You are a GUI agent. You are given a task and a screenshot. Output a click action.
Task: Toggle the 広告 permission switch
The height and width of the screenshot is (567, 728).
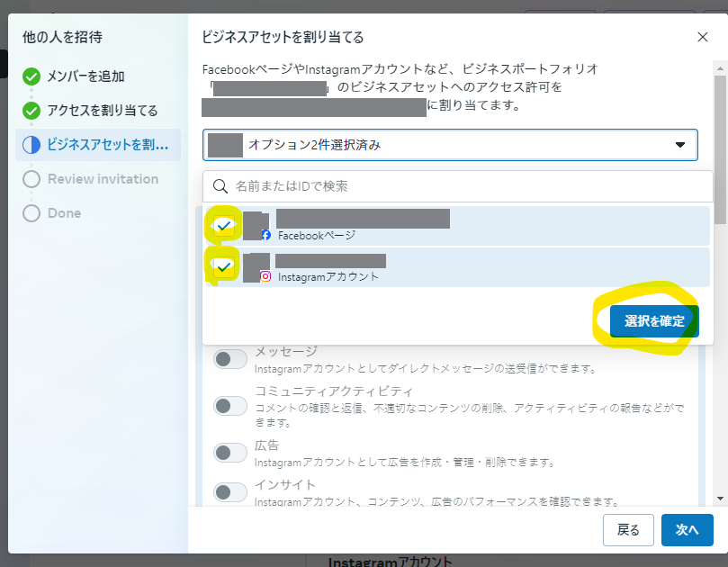(x=229, y=453)
